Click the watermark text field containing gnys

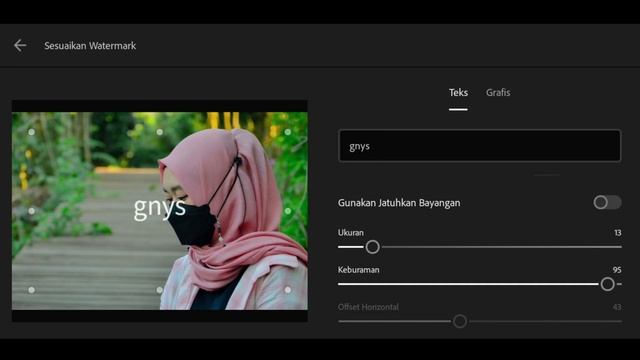(x=480, y=146)
